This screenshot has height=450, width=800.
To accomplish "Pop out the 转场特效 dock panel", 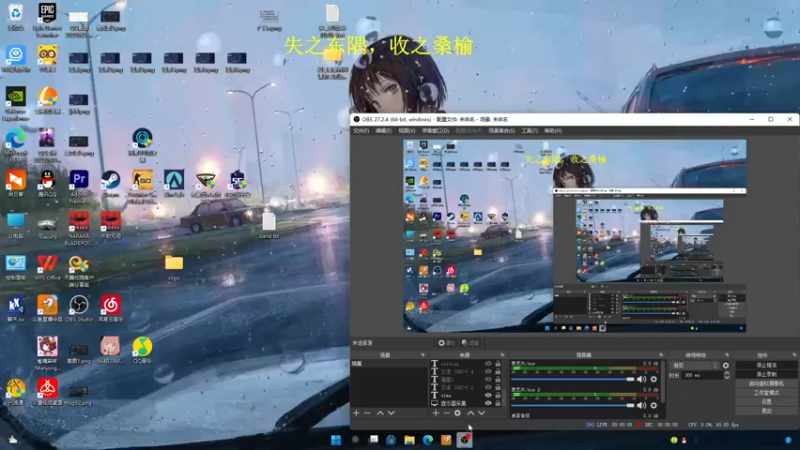I will tap(727, 355).
